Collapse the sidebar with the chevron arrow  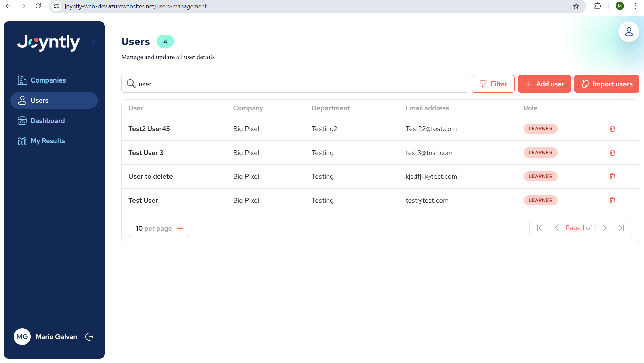tap(93, 43)
